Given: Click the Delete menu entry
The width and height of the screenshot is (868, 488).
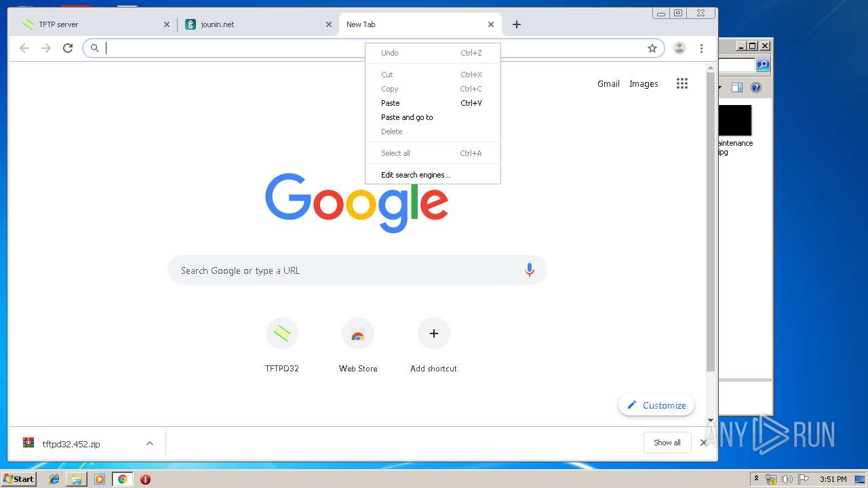Looking at the screenshot, I should click(x=433, y=131).
